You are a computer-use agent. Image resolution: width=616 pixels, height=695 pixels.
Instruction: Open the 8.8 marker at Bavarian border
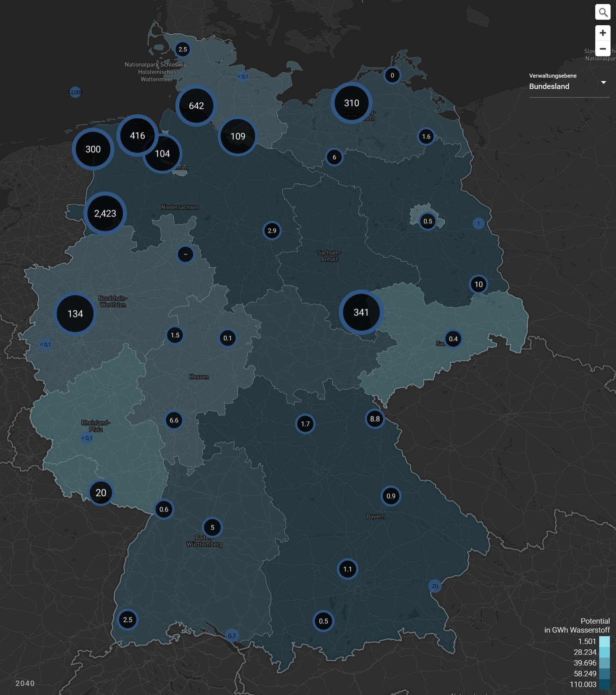375,419
